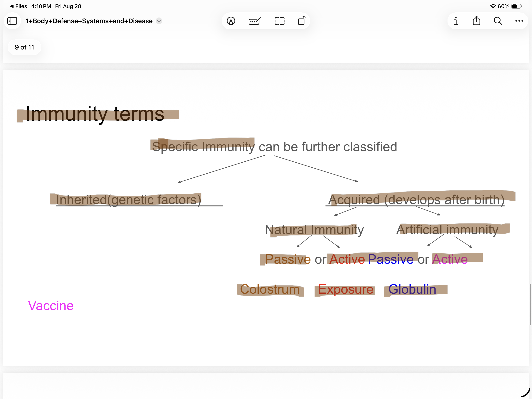This screenshot has width=532, height=399.
Task: Open the Share sheet
Action: (x=477, y=20)
